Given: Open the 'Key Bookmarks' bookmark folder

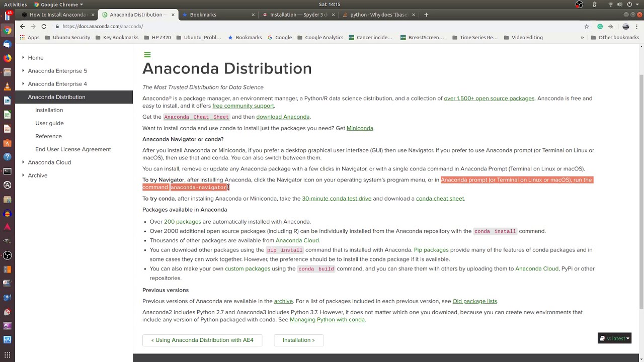Looking at the screenshot, I should click(116, 37).
